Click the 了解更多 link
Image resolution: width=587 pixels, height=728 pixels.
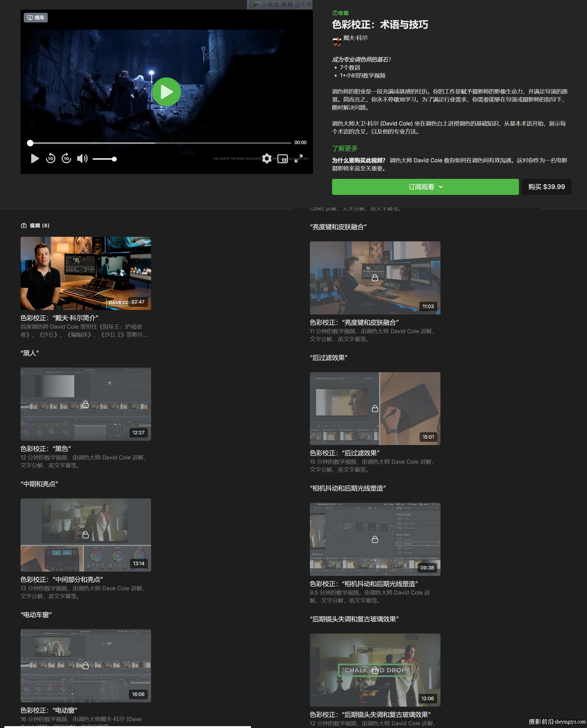coord(345,148)
